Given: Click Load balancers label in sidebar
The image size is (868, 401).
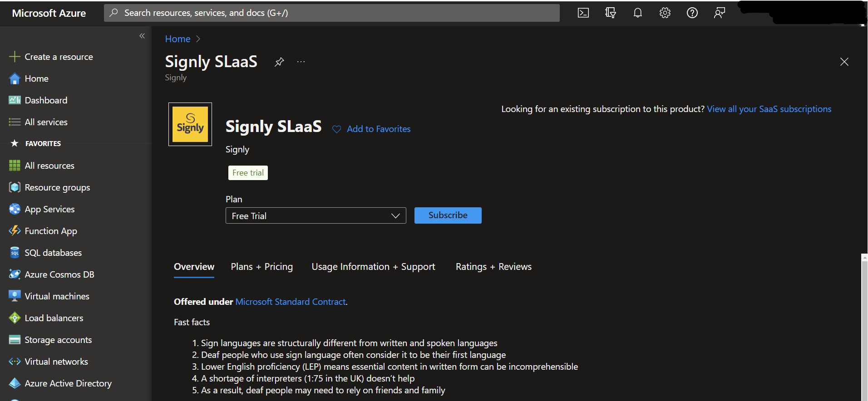Looking at the screenshot, I should click(54, 318).
